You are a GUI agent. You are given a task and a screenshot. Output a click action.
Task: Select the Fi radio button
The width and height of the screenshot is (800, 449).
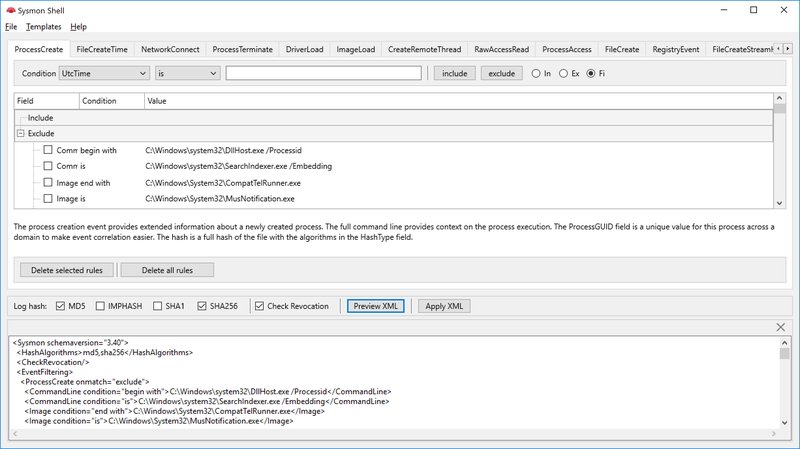click(591, 73)
